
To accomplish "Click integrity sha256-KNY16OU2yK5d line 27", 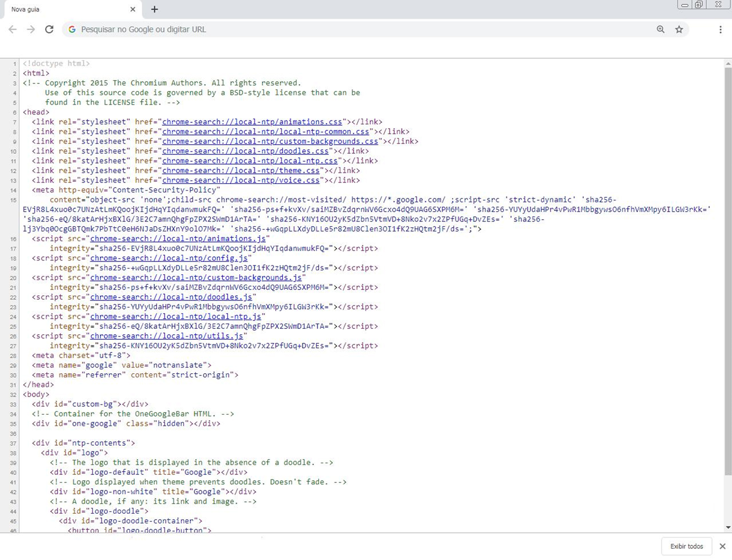I will click(x=214, y=345).
